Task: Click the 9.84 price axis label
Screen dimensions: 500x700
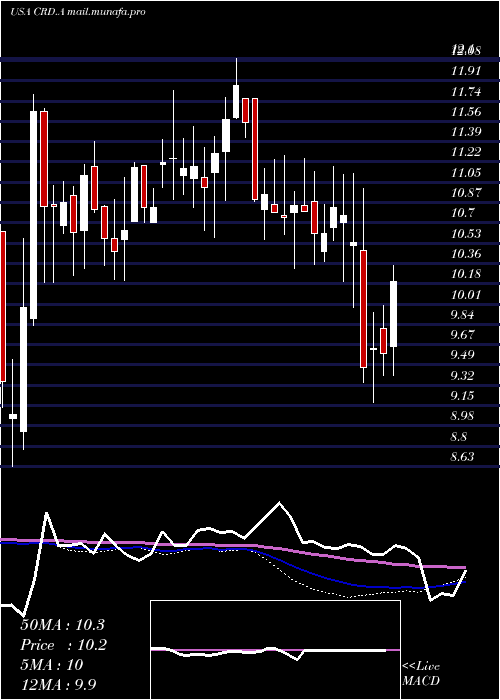Action: coord(462,315)
